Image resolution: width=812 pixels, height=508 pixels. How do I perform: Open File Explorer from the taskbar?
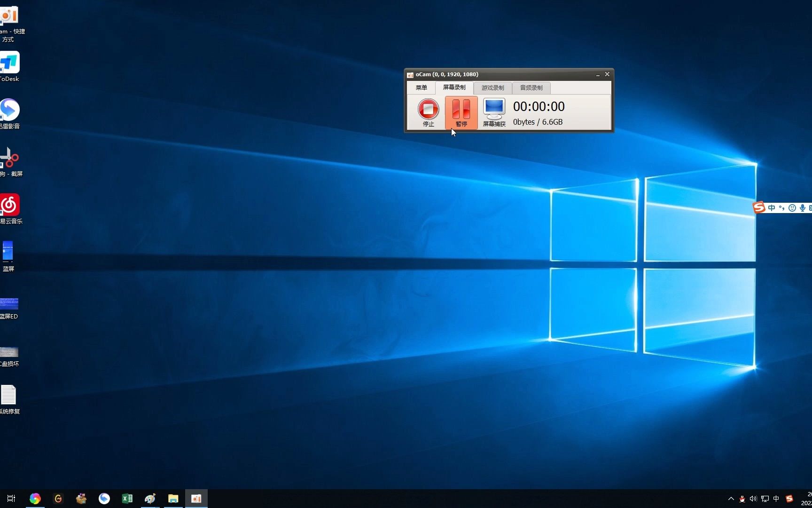click(173, 499)
